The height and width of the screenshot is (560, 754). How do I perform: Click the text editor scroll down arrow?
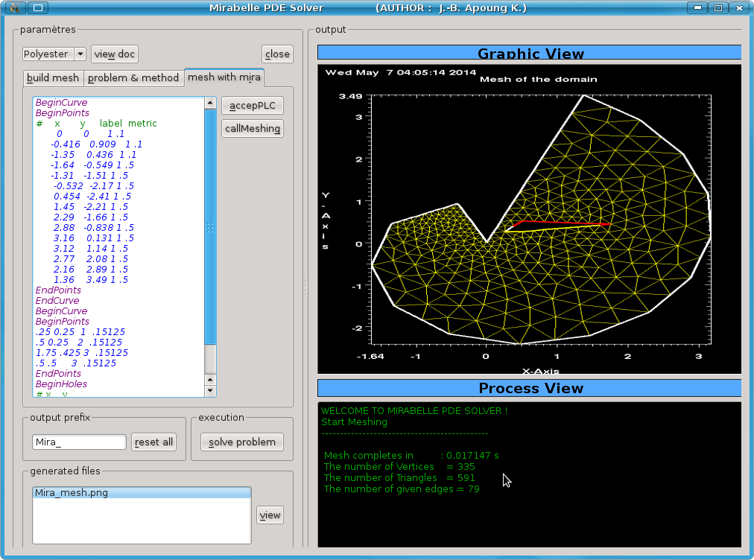[210, 391]
